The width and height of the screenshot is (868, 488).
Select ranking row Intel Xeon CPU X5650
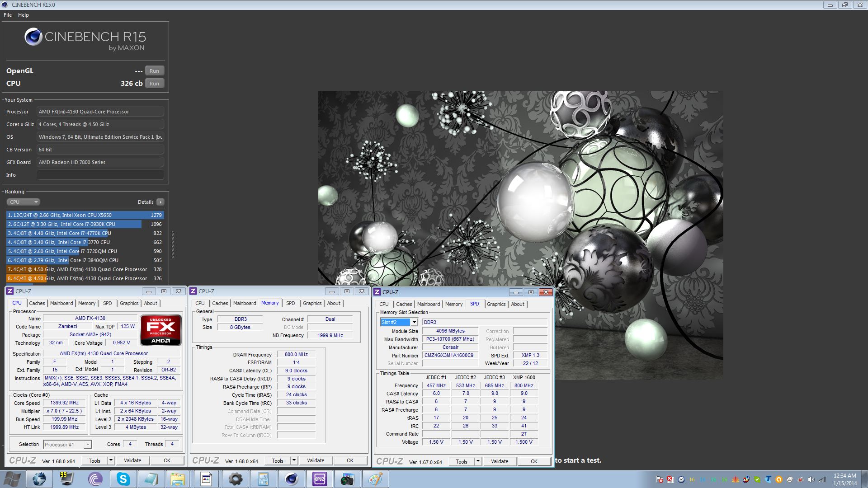pos(85,215)
